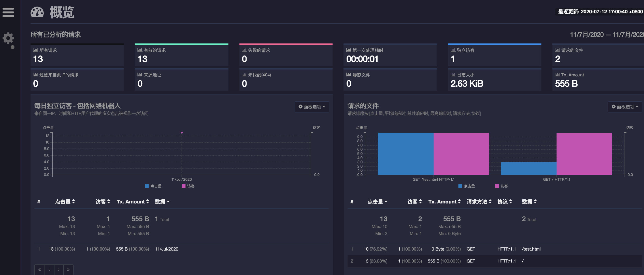Click the /test.html row in files table
This screenshot has width=644, height=275.
531,249
